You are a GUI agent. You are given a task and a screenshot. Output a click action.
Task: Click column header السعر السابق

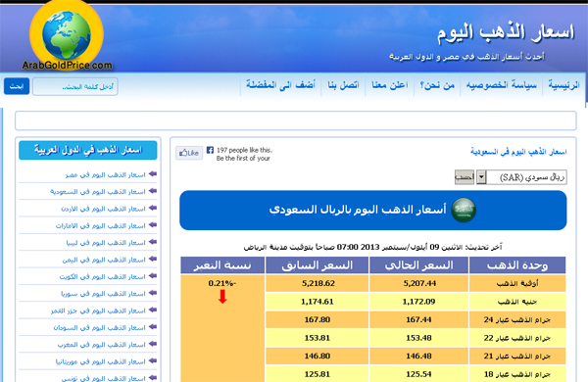click(x=318, y=265)
